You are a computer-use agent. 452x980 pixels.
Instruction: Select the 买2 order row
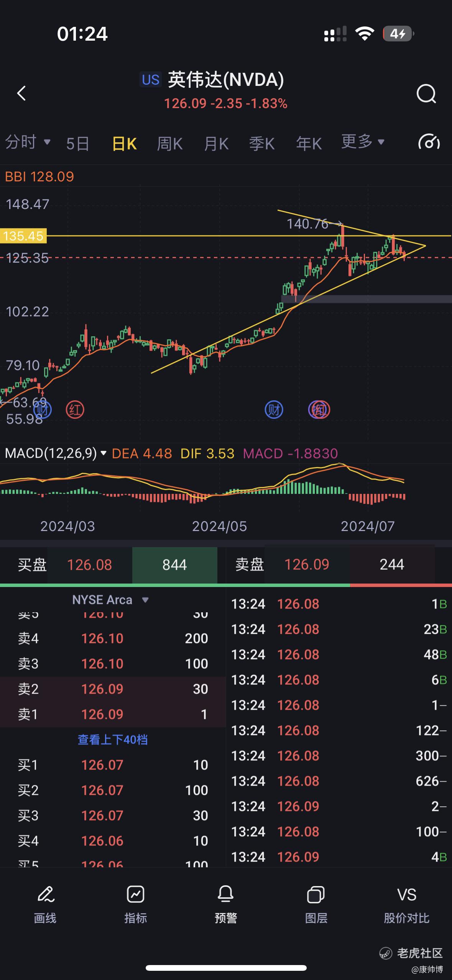[x=113, y=790]
